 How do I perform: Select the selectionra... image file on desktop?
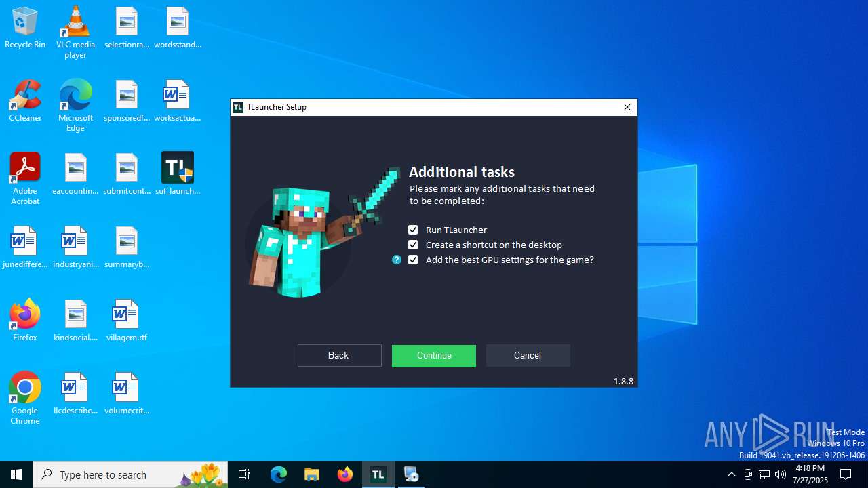tap(127, 28)
